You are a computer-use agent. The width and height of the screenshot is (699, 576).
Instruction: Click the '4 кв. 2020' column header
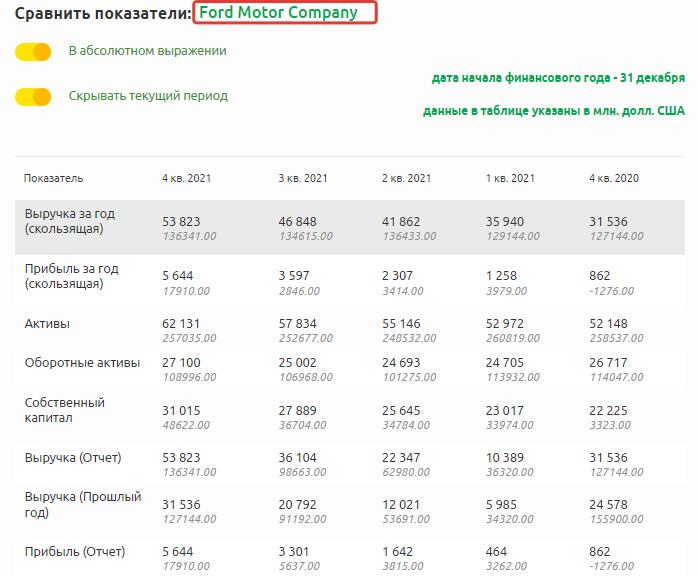pyautogui.click(x=614, y=178)
